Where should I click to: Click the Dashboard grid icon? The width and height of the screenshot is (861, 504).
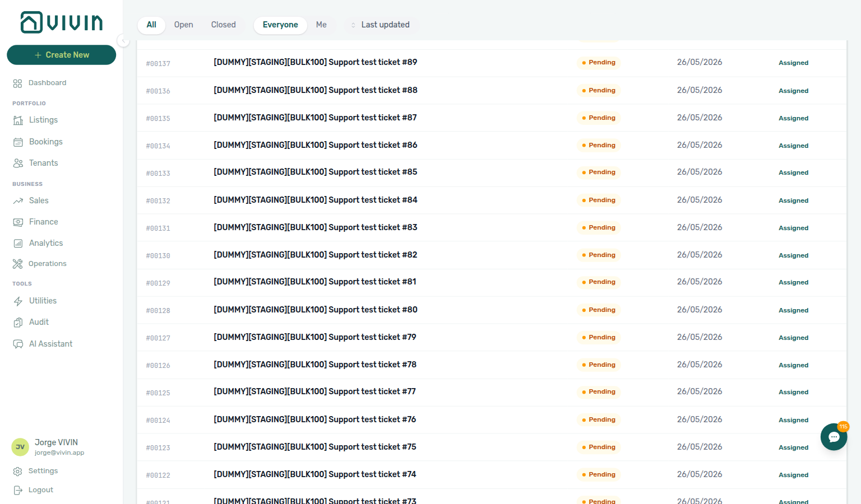17,83
